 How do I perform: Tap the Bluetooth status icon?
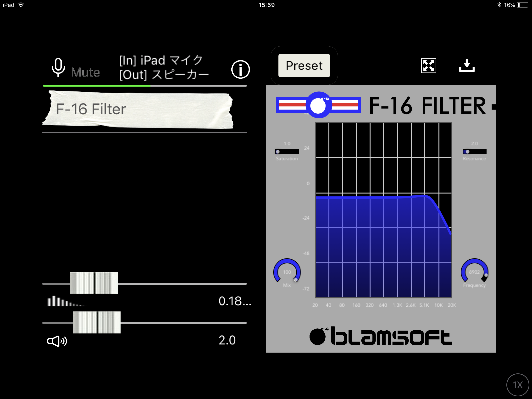click(x=499, y=5)
